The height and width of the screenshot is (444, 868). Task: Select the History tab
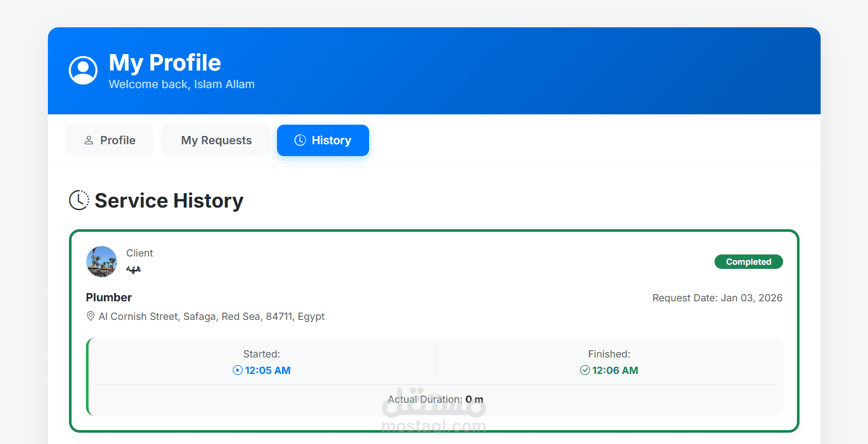tap(323, 140)
